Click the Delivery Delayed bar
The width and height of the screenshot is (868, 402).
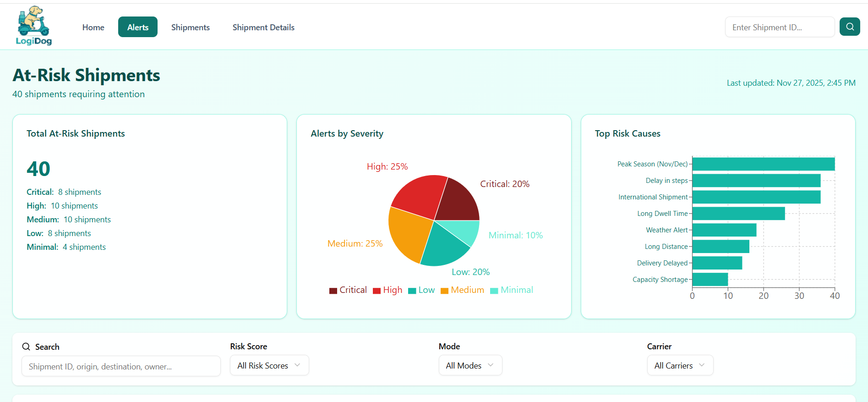[717, 263]
